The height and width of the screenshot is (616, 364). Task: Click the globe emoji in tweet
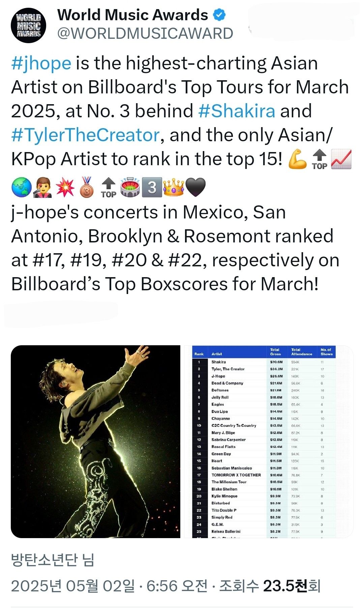21,187
